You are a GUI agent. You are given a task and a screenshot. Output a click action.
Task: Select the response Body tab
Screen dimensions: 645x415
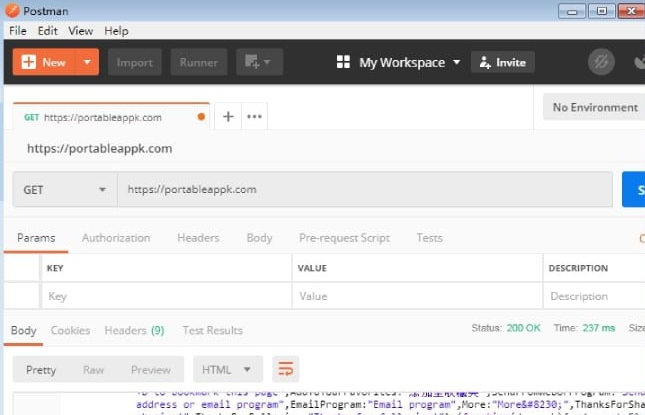(x=23, y=330)
